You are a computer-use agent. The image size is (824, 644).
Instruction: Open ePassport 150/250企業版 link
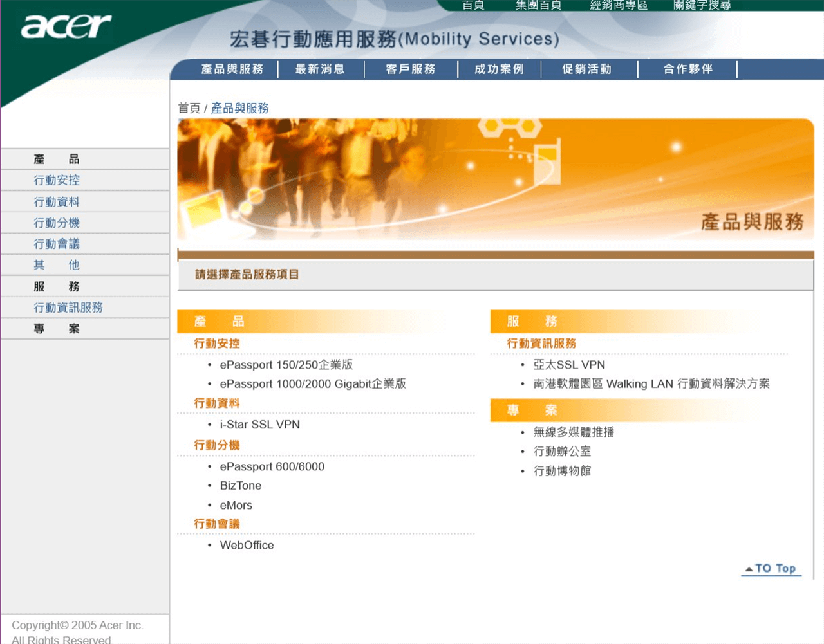point(286,365)
